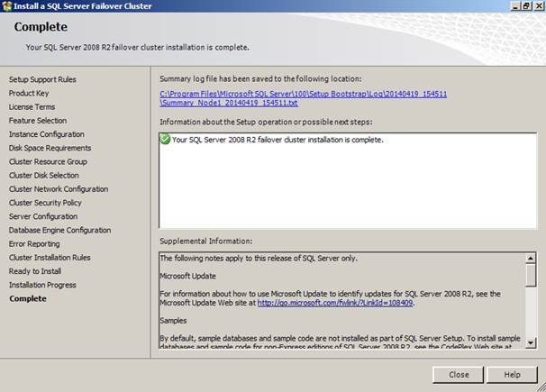Viewport: 546px width, 392px height.
Task: Open the summary log file link
Action: click(304, 98)
